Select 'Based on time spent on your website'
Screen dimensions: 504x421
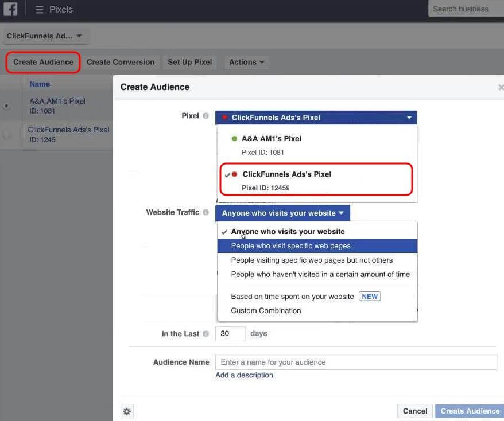[x=317, y=296]
